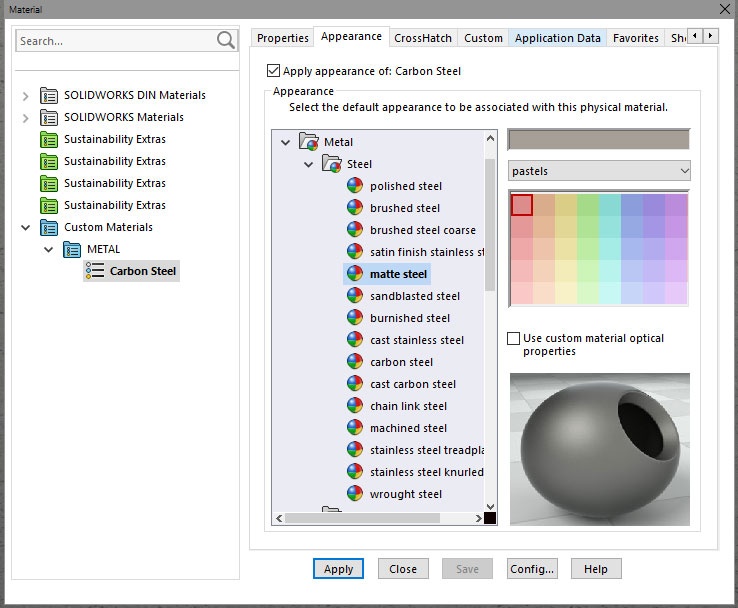Click the brushed steel coarse appearance icon
The height and width of the screenshot is (608, 738).
pos(355,230)
